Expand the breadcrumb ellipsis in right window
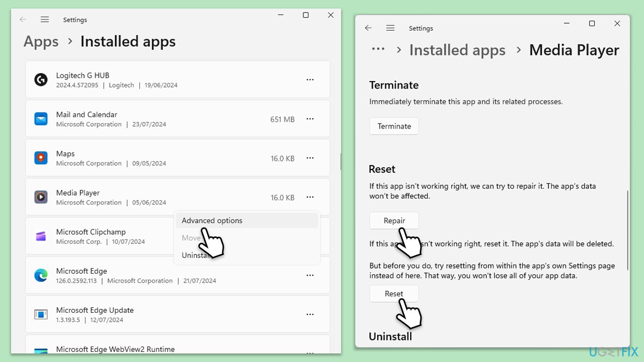Viewport: 644px width, 362px height. pyautogui.click(x=378, y=49)
